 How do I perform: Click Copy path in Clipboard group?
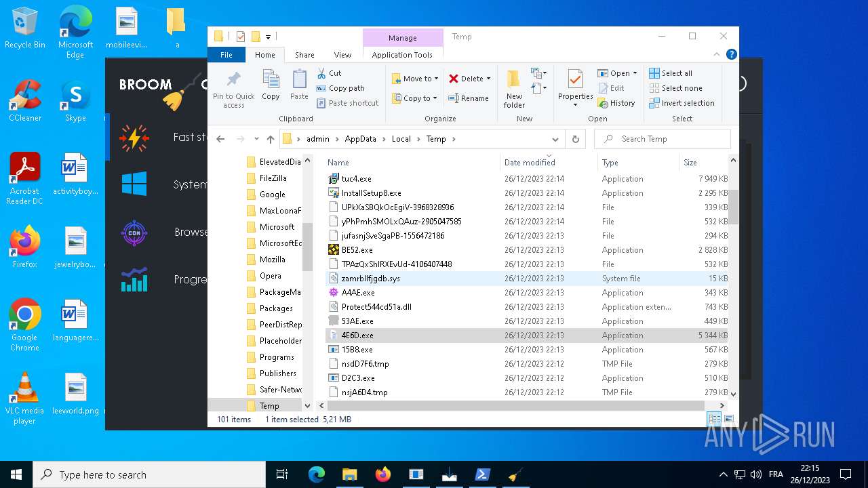click(340, 88)
